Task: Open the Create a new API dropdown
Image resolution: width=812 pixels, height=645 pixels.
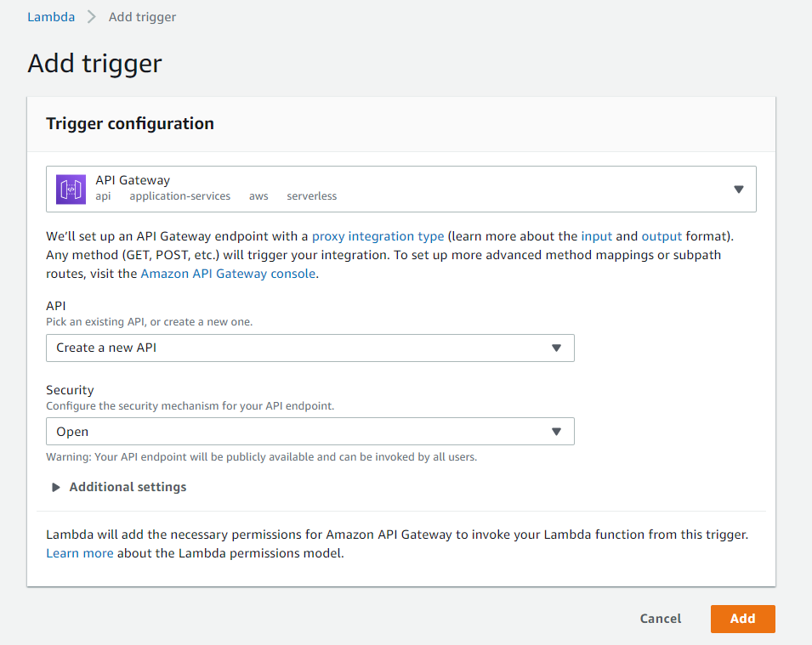Action: (310, 348)
